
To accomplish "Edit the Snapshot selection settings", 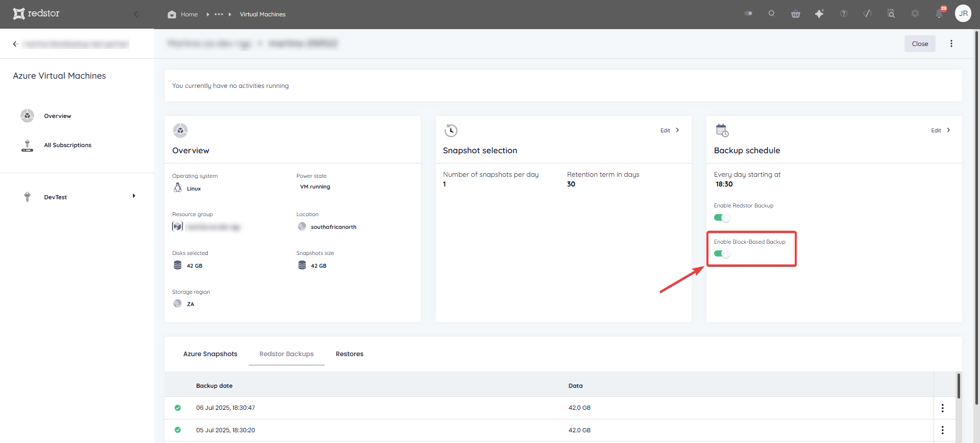I will coord(665,130).
